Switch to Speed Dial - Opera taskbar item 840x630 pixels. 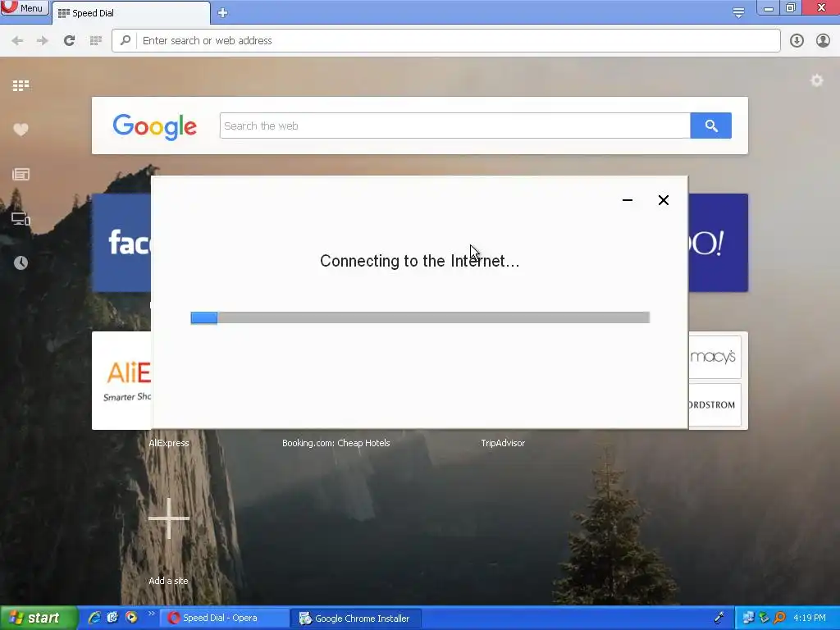pyautogui.click(x=225, y=619)
